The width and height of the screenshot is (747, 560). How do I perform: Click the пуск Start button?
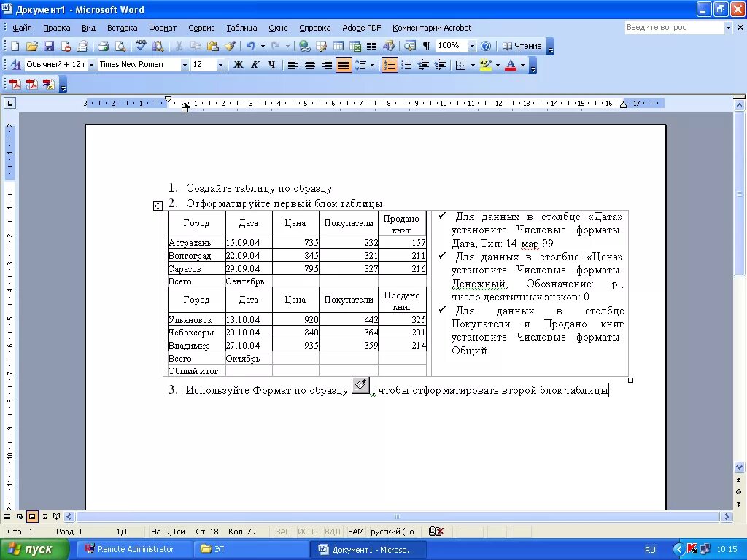(x=34, y=549)
